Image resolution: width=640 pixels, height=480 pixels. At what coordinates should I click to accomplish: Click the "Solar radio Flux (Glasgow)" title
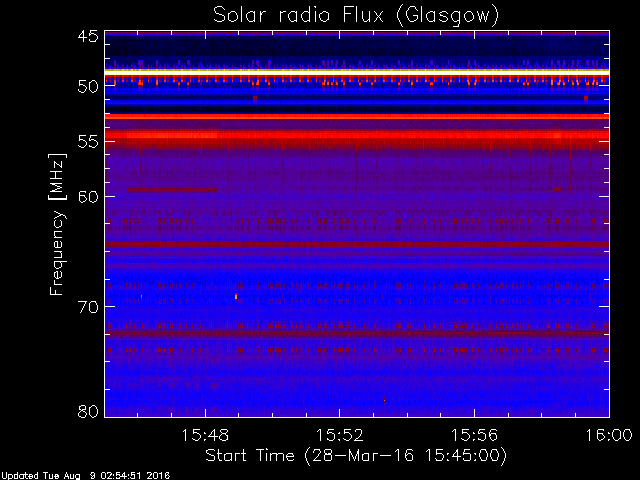pyautogui.click(x=356, y=16)
